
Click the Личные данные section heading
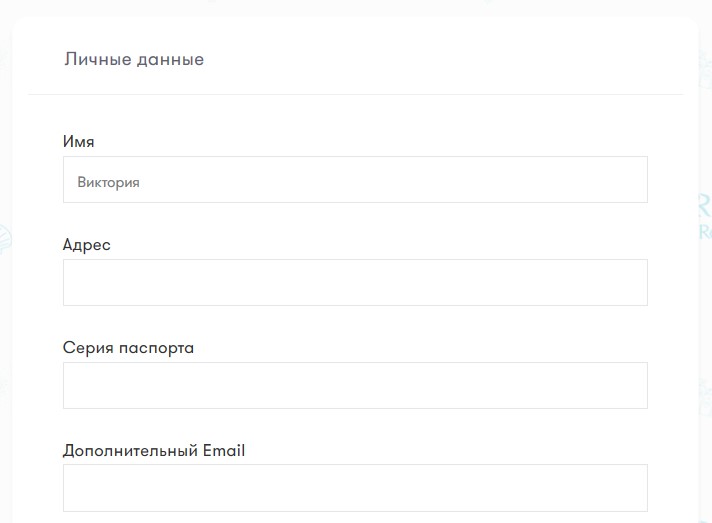[134, 59]
